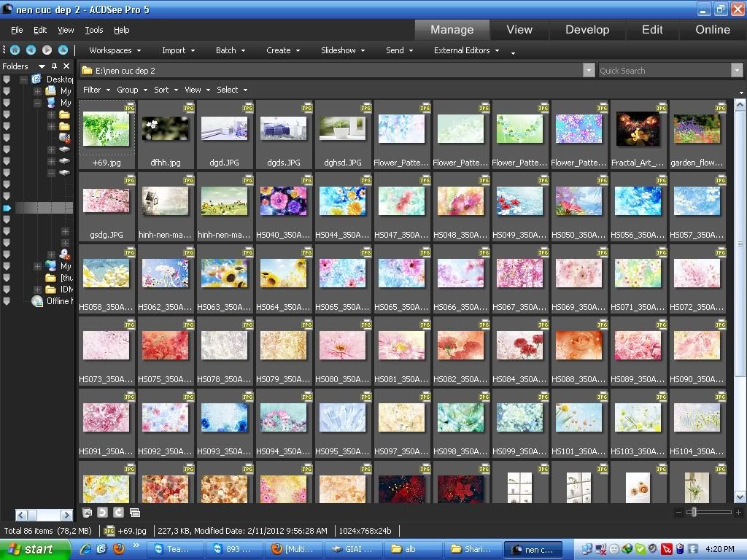The width and height of the screenshot is (747, 560).
Task: Select the Manage mode tab
Action: coord(452,29)
